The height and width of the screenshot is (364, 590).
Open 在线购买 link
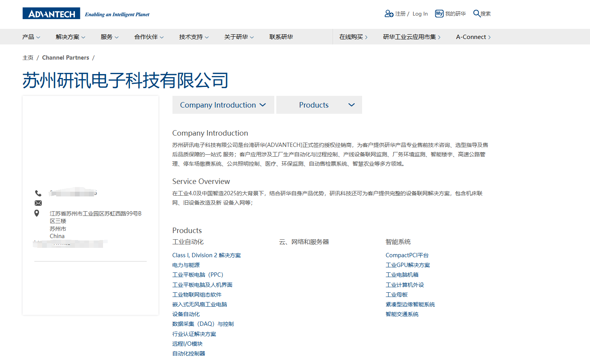coord(354,37)
